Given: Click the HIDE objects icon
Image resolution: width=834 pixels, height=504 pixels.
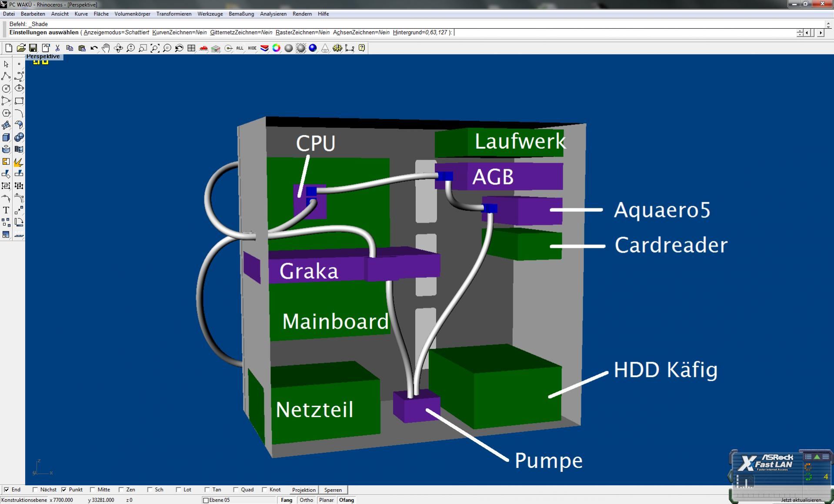Looking at the screenshot, I should tap(252, 48).
